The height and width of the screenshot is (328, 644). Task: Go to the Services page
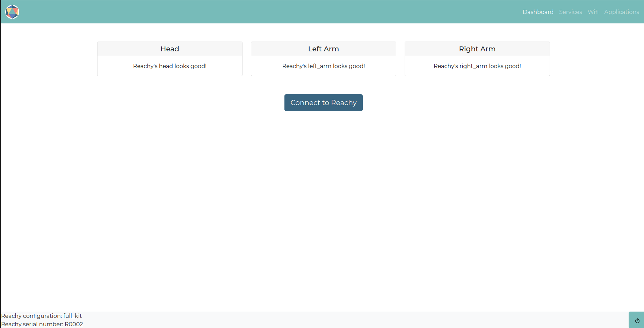click(x=570, y=12)
